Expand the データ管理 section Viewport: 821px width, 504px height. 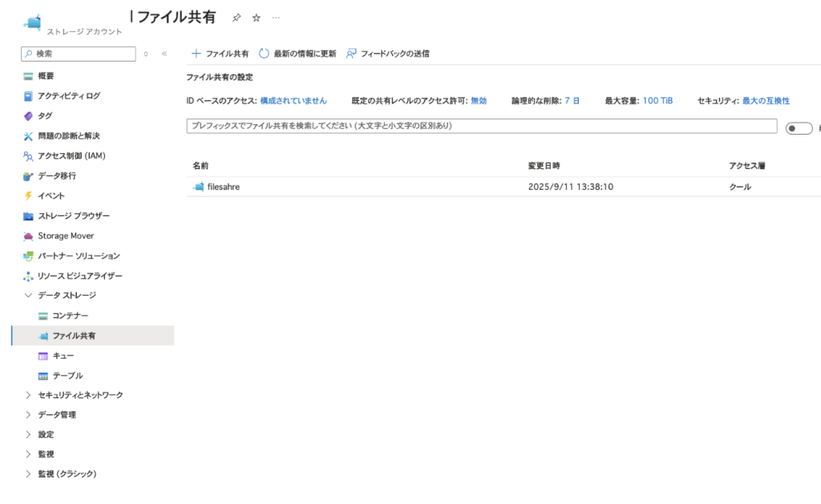(x=29, y=415)
